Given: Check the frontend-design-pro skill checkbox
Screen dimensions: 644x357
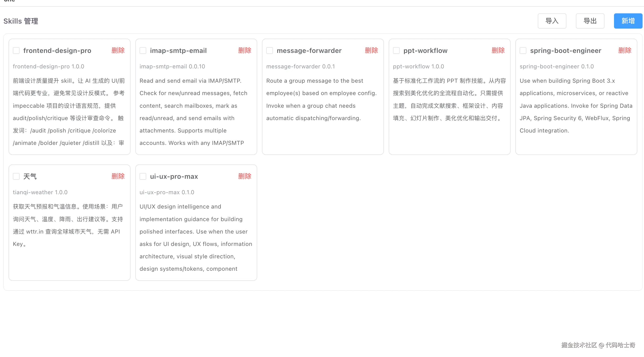Looking at the screenshot, I should coord(16,51).
